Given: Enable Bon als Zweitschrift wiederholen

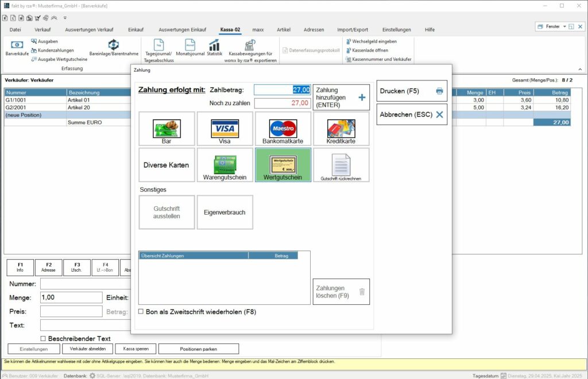Looking at the screenshot, I should point(141,311).
